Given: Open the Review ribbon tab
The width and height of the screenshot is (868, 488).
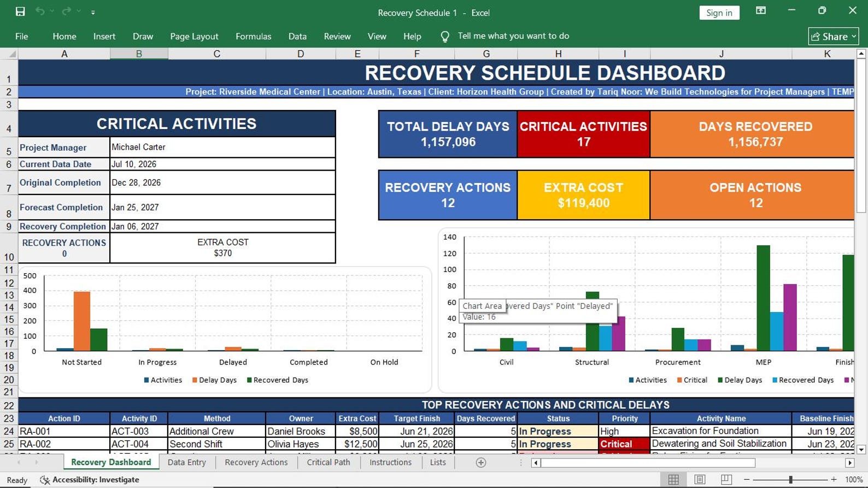Looking at the screenshot, I should point(337,36).
